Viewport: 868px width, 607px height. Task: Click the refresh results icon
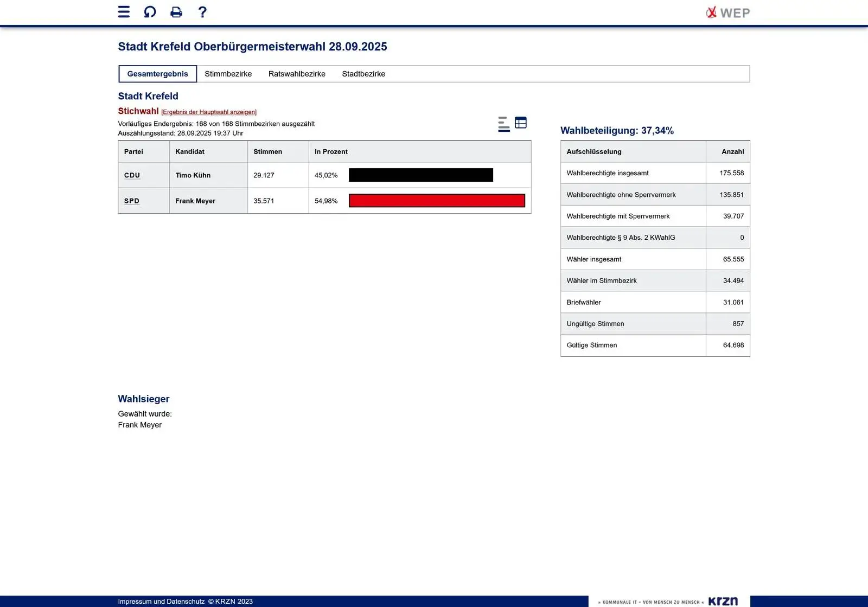pos(150,12)
